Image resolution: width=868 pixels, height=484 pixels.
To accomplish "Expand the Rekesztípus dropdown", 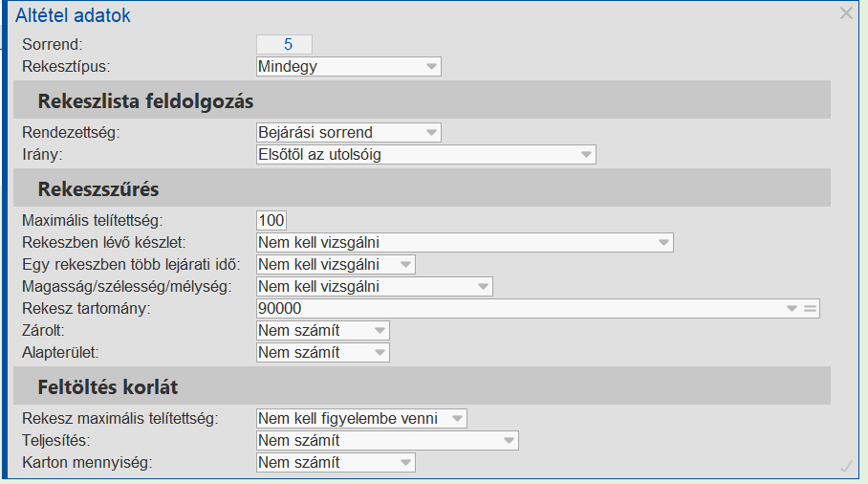I will pos(431,67).
